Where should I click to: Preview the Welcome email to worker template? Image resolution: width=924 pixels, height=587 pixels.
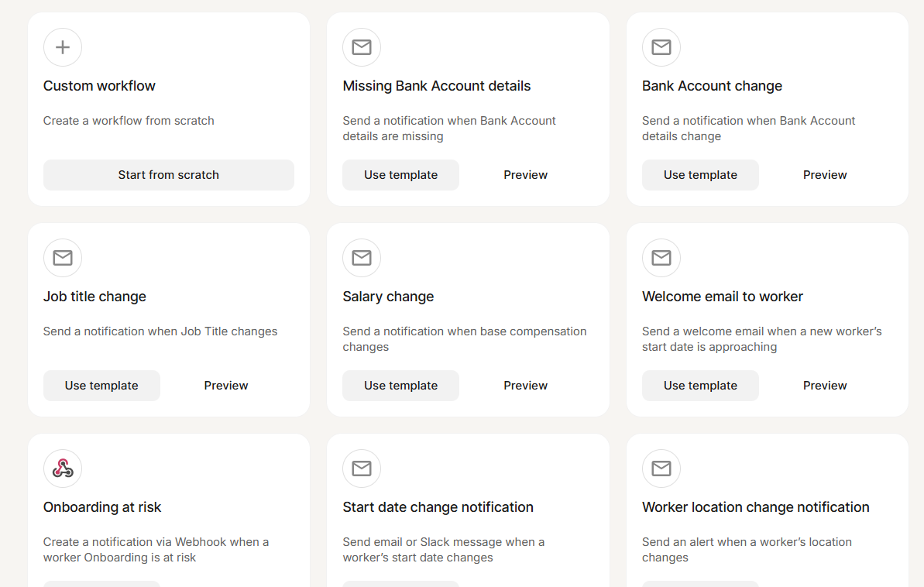(x=824, y=385)
